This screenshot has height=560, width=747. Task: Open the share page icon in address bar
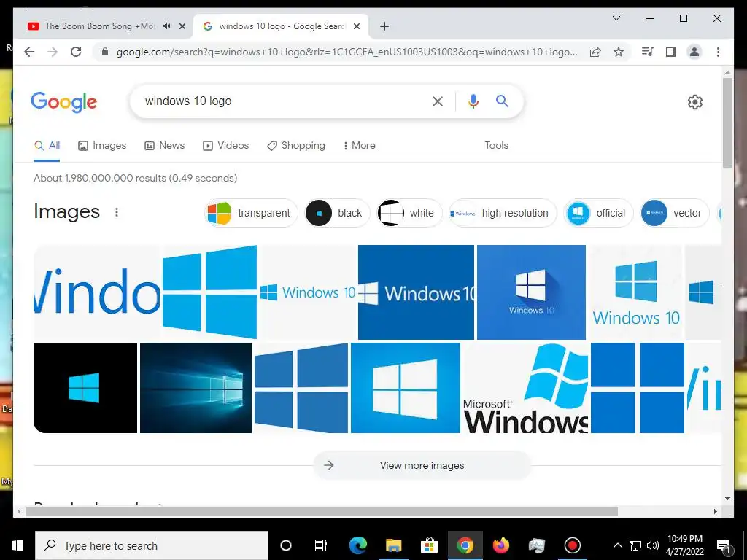tap(595, 52)
